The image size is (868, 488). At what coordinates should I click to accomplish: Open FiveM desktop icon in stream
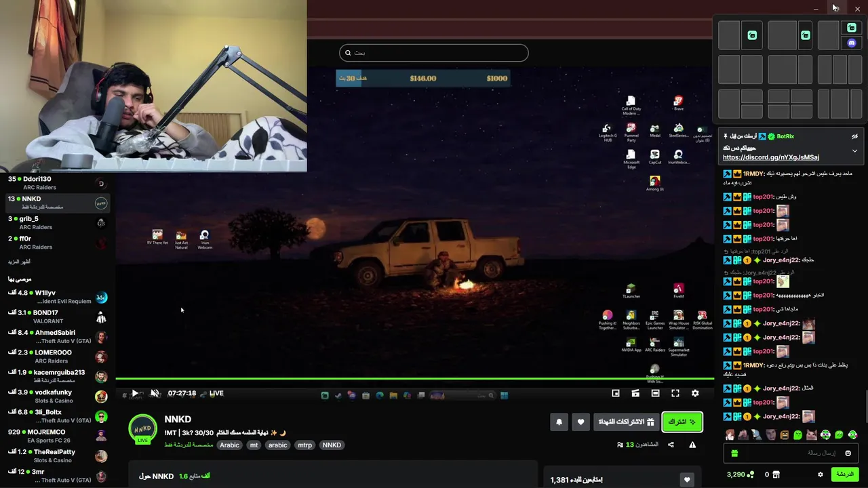click(x=678, y=291)
